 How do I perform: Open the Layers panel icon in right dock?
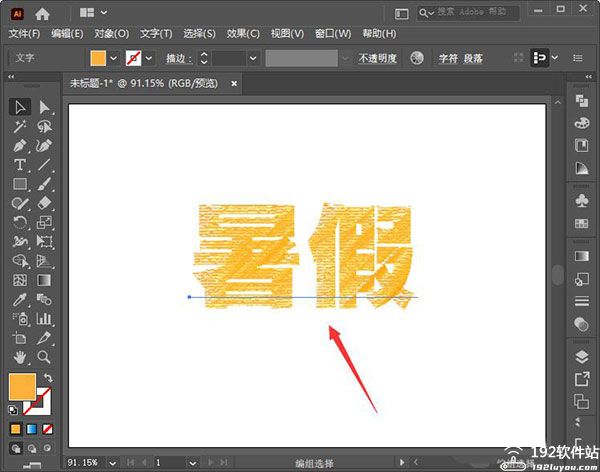pyautogui.click(x=582, y=356)
